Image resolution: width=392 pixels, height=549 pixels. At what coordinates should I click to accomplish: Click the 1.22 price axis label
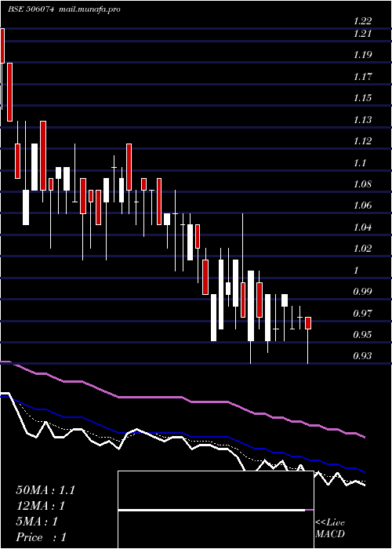click(x=362, y=21)
